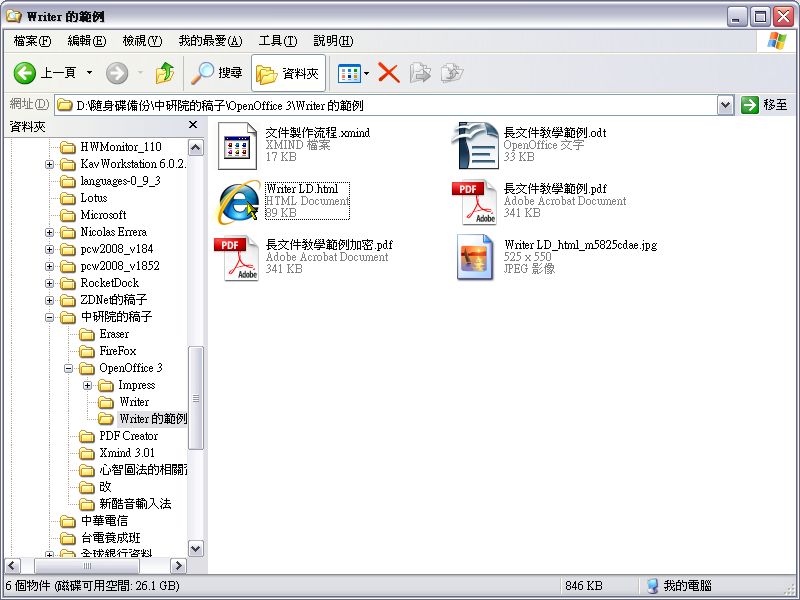Select the Microsoft folder in tree
The height and width of the screenshot is (600, 800).
(x=93, y=215)
